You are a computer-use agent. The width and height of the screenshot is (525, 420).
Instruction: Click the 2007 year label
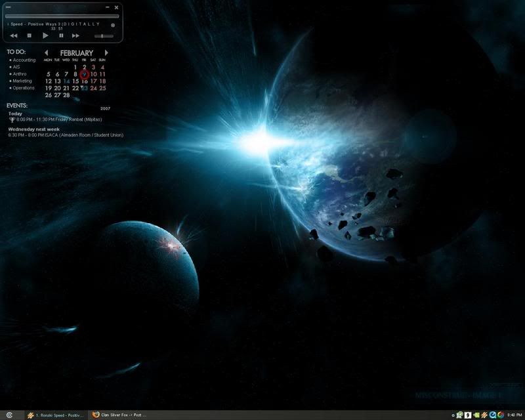point(105,108)
